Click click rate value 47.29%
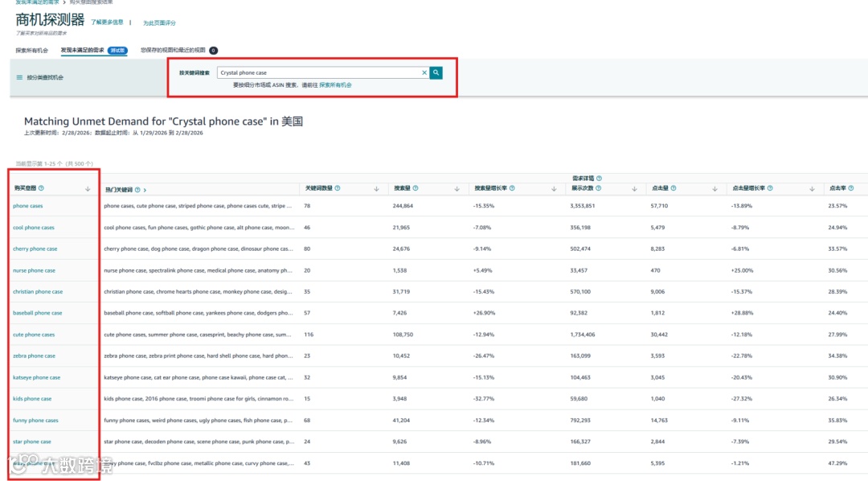 tap(837, 463)
